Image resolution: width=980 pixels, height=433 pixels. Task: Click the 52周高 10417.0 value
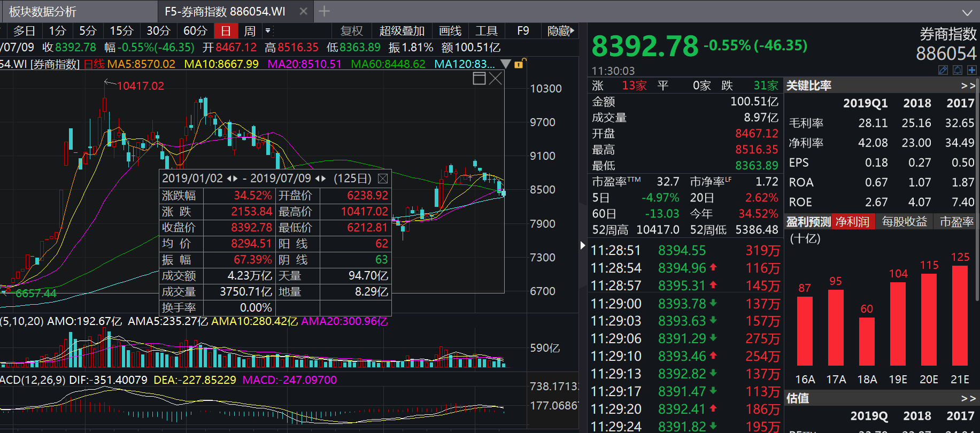point(658,230)
